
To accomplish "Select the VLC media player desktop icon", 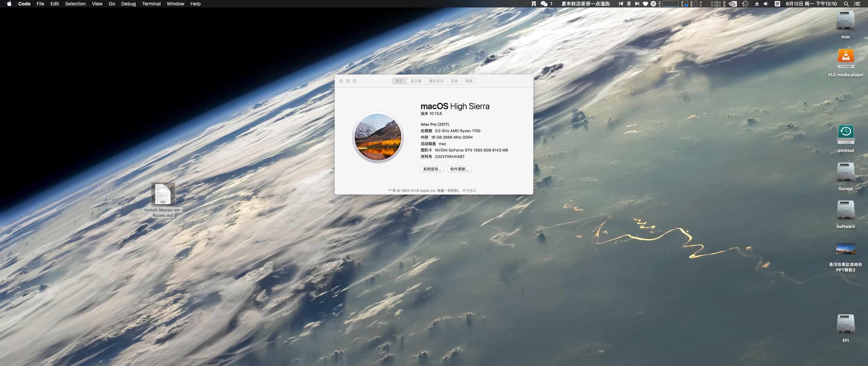I will coord(846,63).
